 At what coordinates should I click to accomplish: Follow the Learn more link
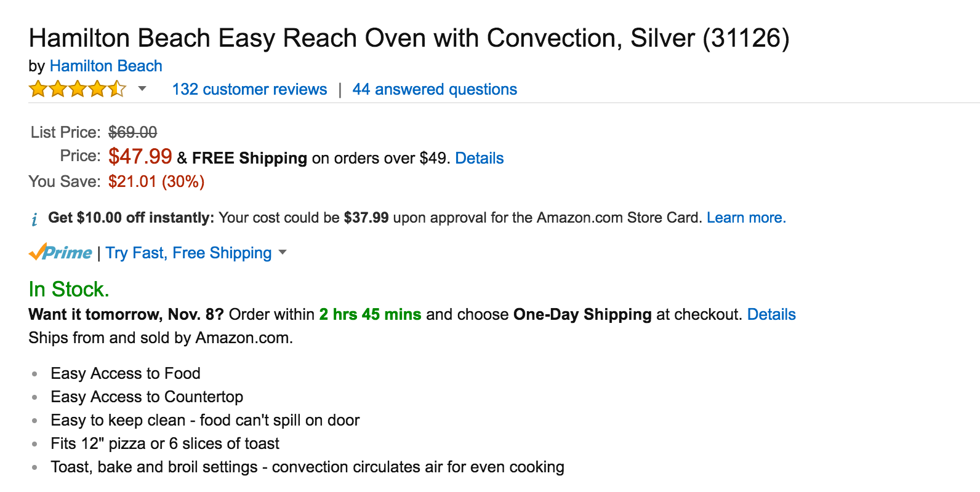tap(746, 218)
